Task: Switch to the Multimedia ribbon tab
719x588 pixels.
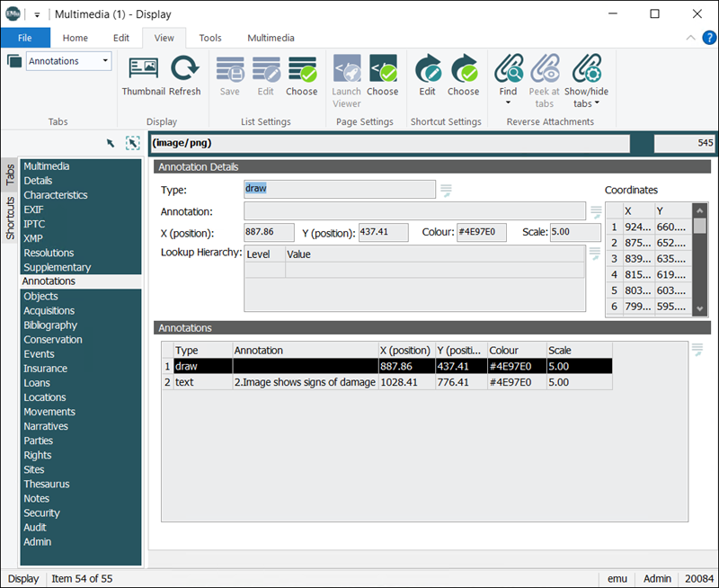Action: tap(271, 38)
